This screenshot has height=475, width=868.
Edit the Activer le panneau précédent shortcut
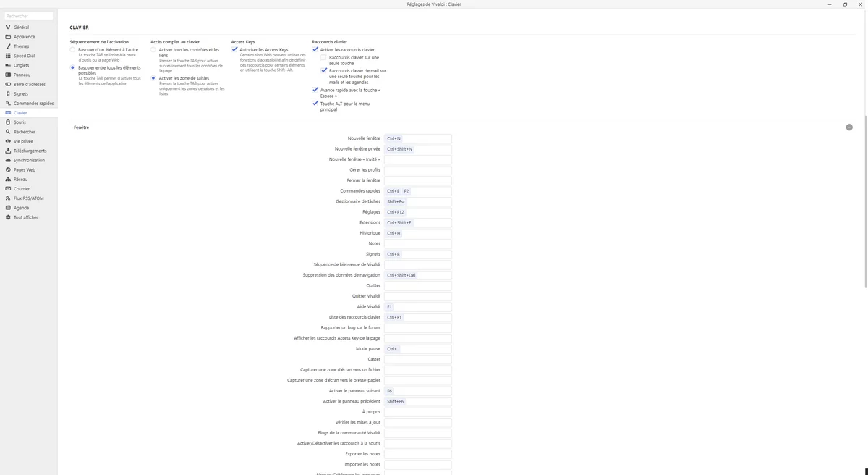coord(418,401)
